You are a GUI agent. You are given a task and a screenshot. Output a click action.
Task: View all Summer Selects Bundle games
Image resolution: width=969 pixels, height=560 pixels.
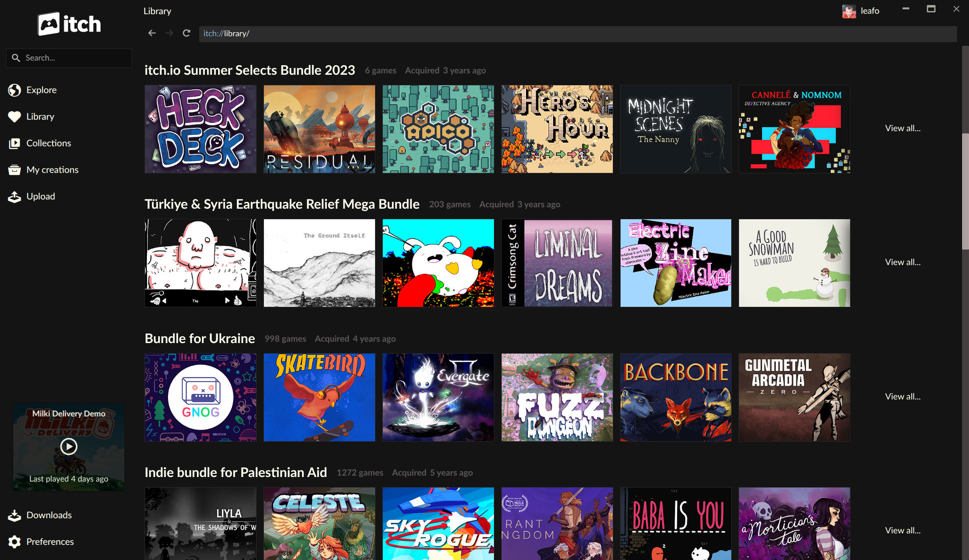coord(902,128)
